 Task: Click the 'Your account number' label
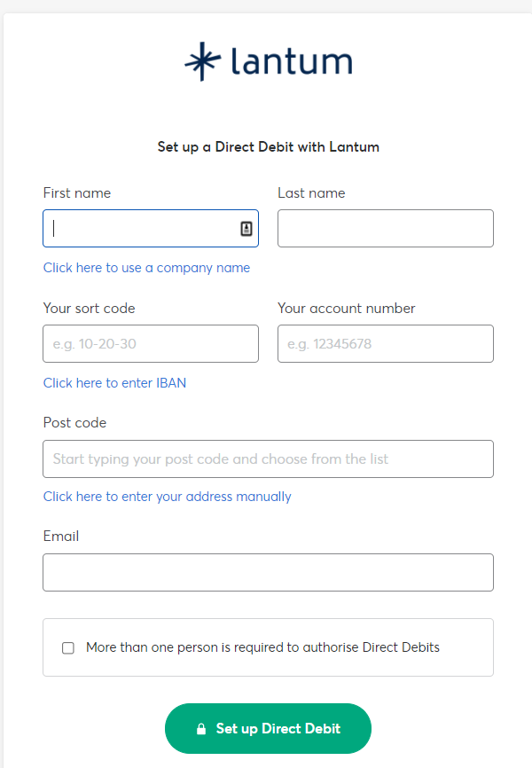click(x=347, y=309)
